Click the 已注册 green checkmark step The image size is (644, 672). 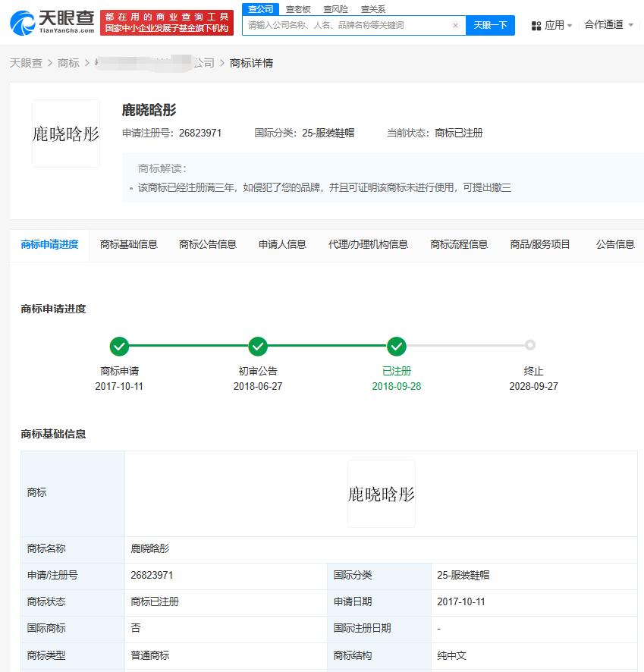click(x=397, y=347)
